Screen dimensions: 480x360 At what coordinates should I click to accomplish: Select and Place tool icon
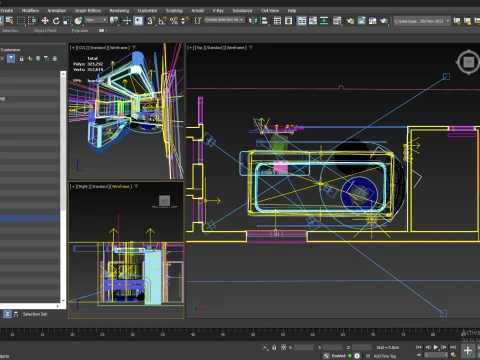(78, 21)
